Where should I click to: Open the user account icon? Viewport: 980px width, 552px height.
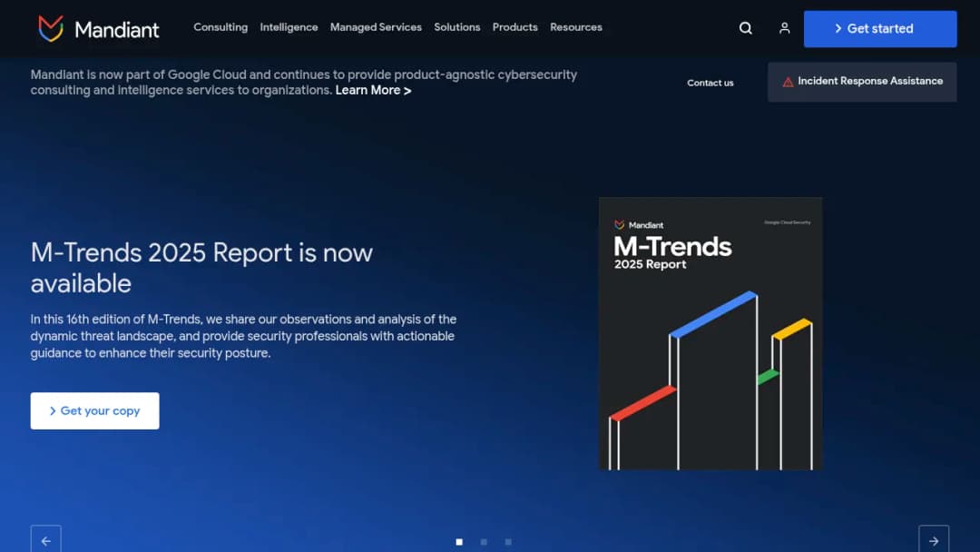pos(784,28)
